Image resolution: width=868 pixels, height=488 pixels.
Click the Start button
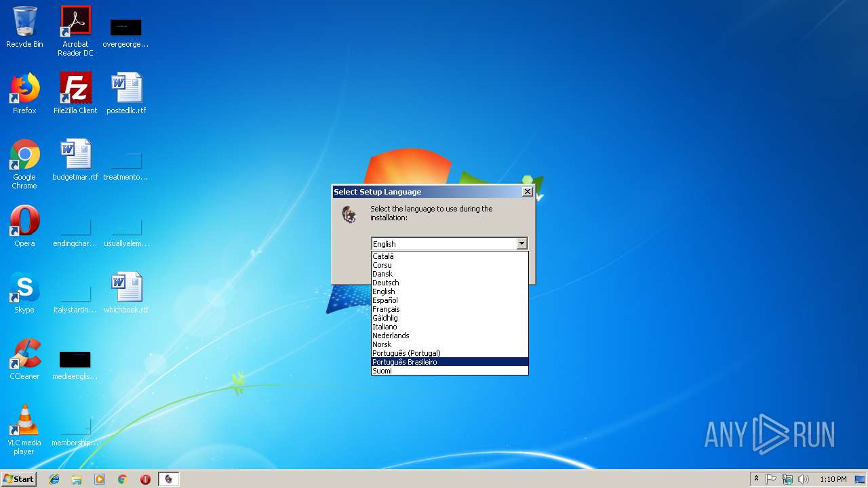(x=19, y=479)
